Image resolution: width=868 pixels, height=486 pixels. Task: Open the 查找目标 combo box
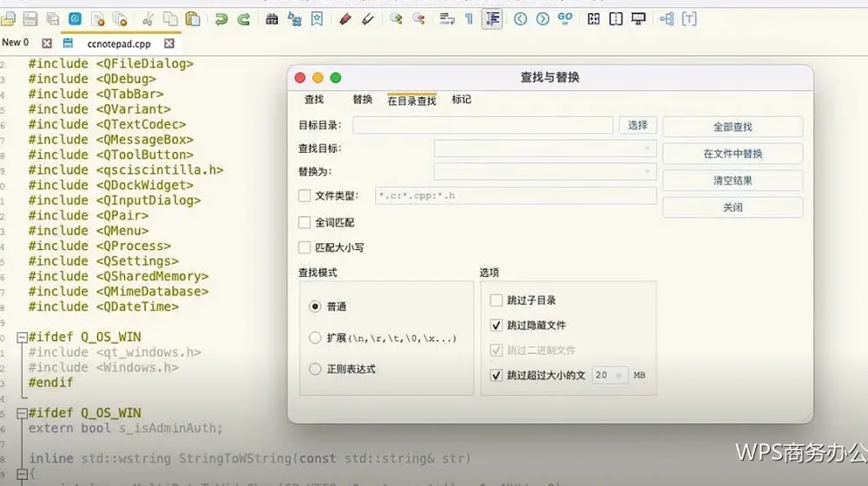(x=545, y=148)
